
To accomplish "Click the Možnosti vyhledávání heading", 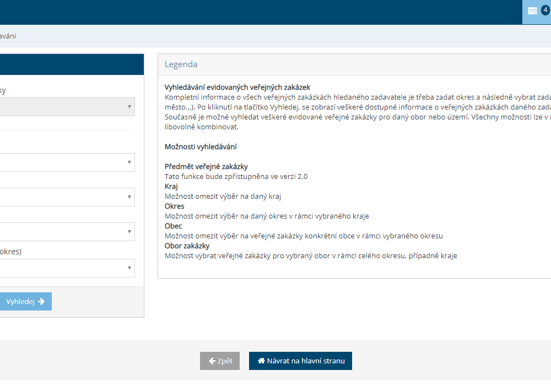I will pos(201,146).
